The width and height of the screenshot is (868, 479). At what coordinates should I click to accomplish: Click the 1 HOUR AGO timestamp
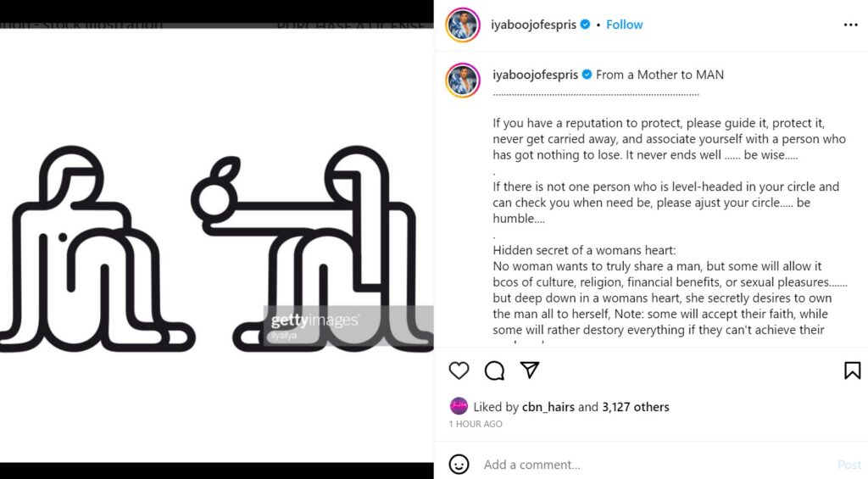475,424
